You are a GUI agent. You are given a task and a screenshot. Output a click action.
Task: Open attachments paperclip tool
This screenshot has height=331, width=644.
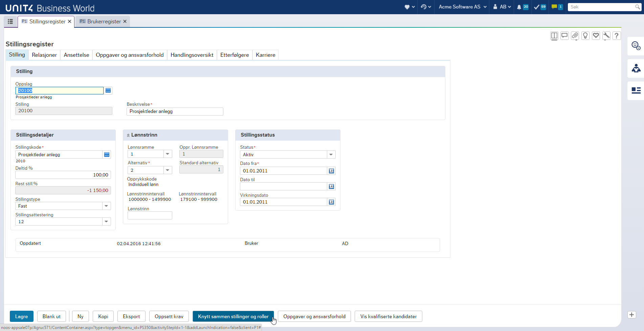pos(575,36)
